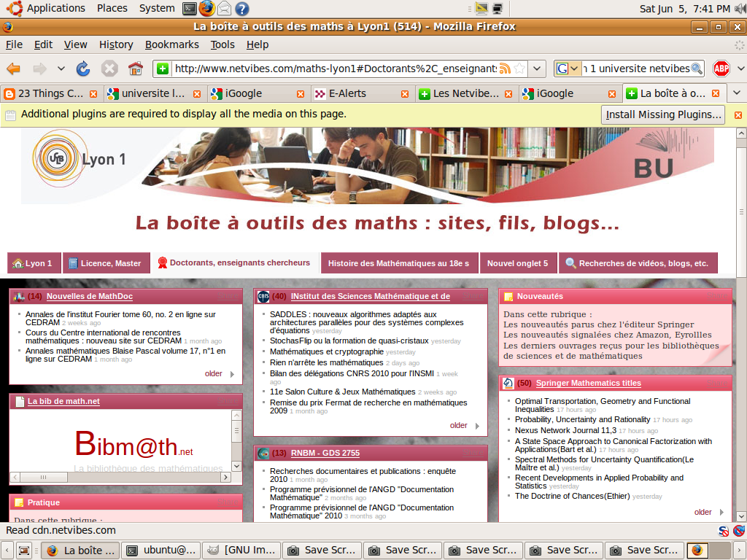
Task: Click the horizontal scrollbar in the Bibm@th widget
Action: click(44, 477)
